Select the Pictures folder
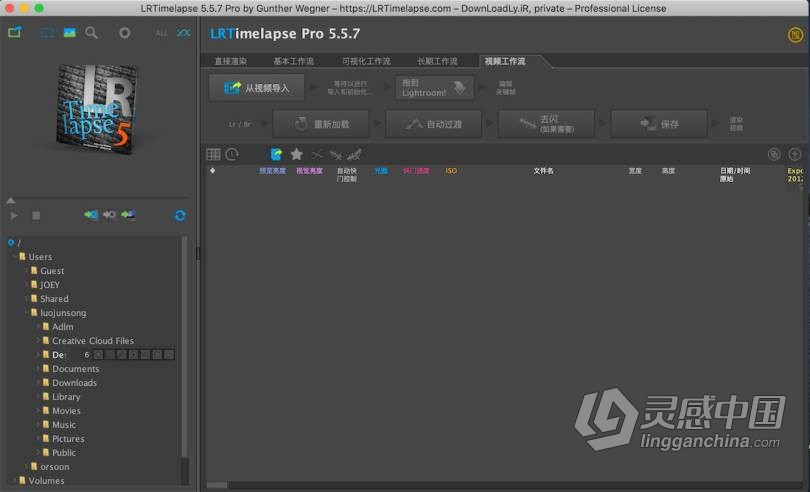Screen dimensions: 810x492 [x=68, y=438]
